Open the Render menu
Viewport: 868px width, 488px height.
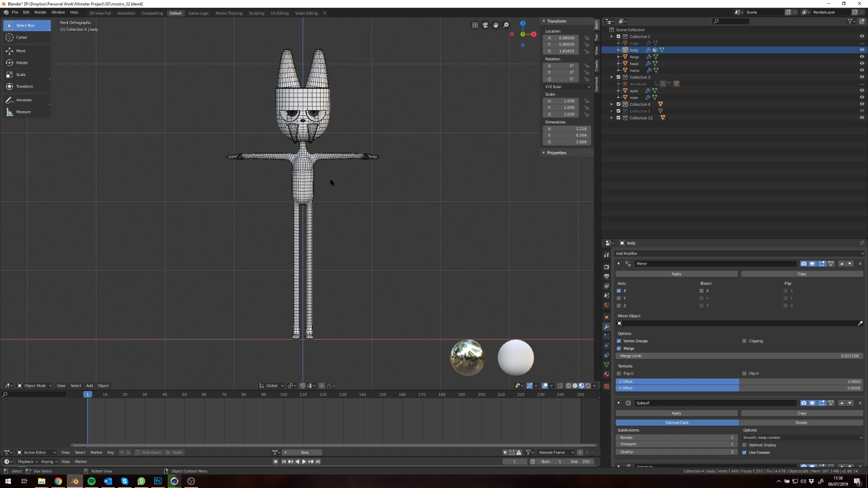click(40, 12)
